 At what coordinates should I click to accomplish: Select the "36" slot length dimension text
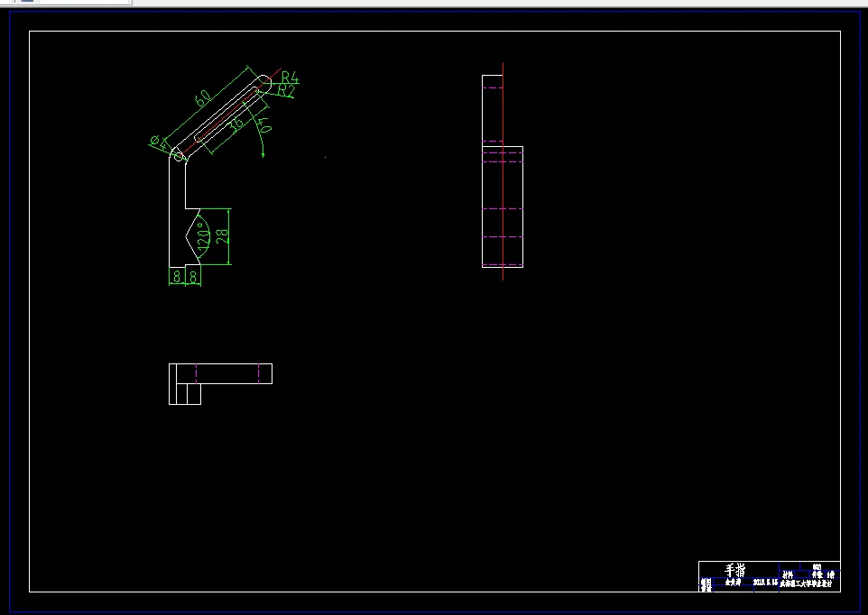(236, 124)
